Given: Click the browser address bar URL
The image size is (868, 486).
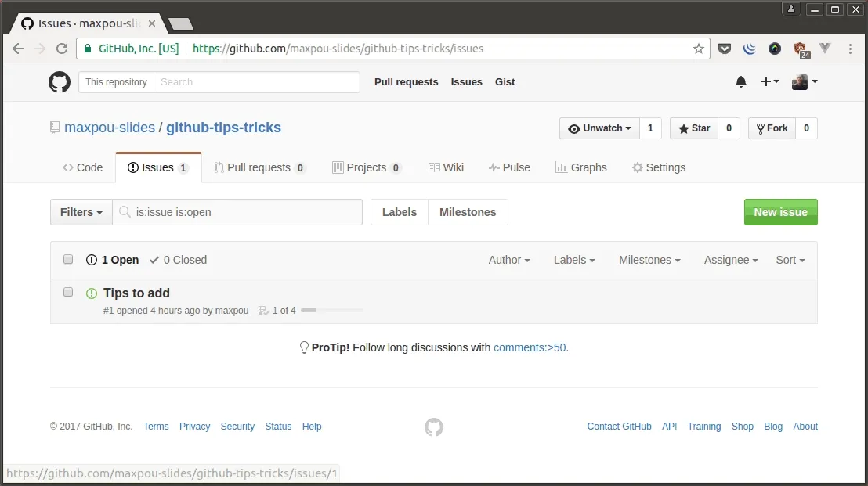Looking at the screenshot, I should [x=338, y=49].
